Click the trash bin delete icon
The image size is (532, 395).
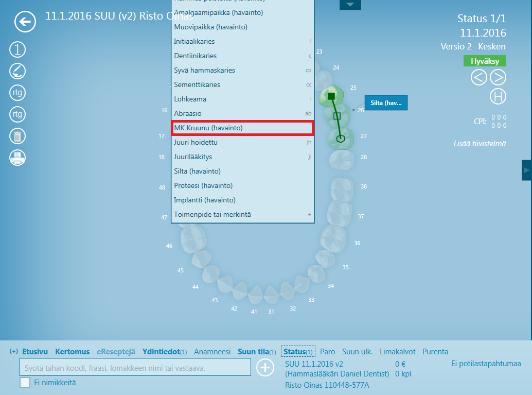17,136
